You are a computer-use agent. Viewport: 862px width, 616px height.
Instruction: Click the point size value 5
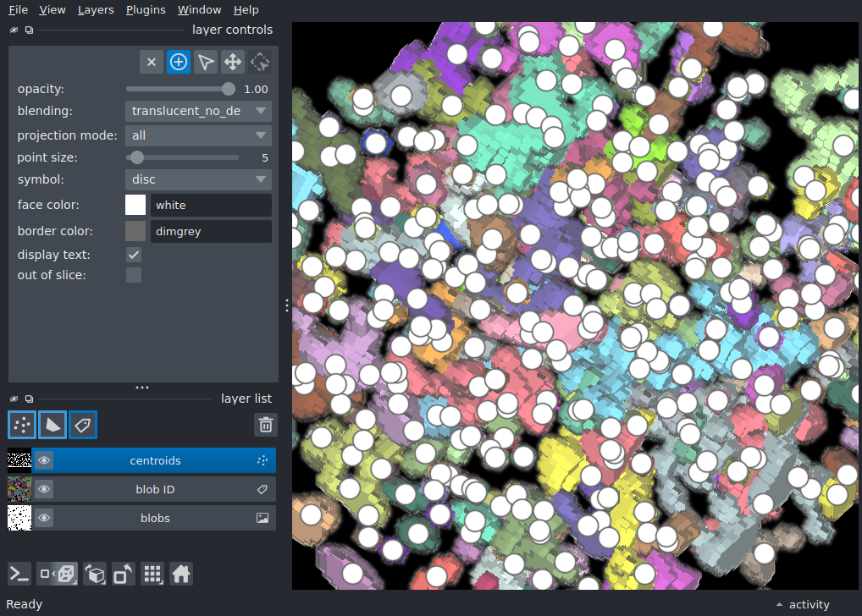pyautogui.click(x=265, y=157)
